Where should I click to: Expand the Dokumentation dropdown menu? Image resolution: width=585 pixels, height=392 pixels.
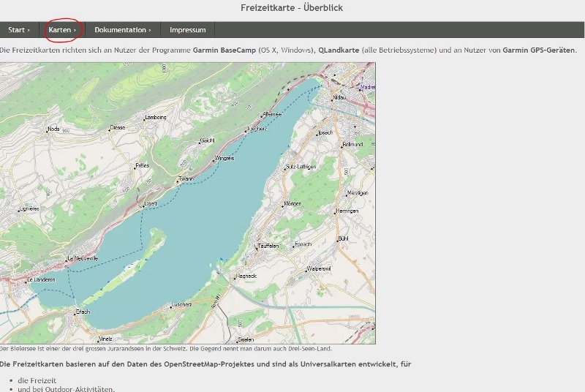[122, 30]
